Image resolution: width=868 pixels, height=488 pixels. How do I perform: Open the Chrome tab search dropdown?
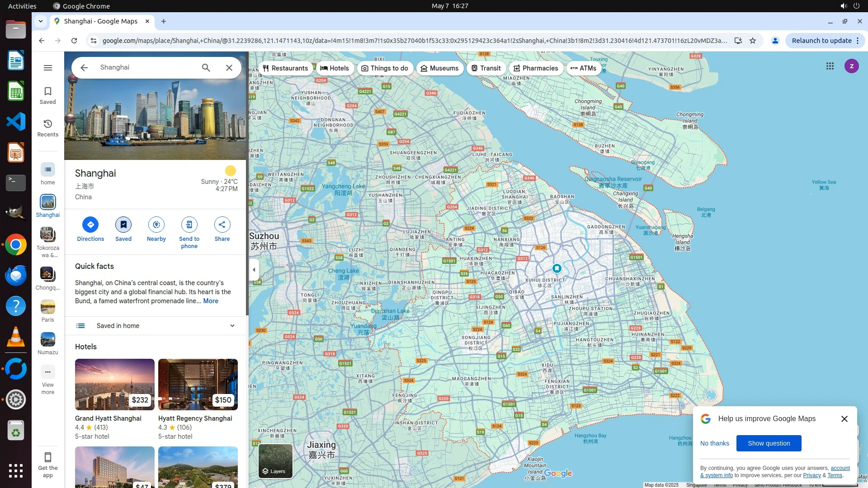tap(41, 21)
